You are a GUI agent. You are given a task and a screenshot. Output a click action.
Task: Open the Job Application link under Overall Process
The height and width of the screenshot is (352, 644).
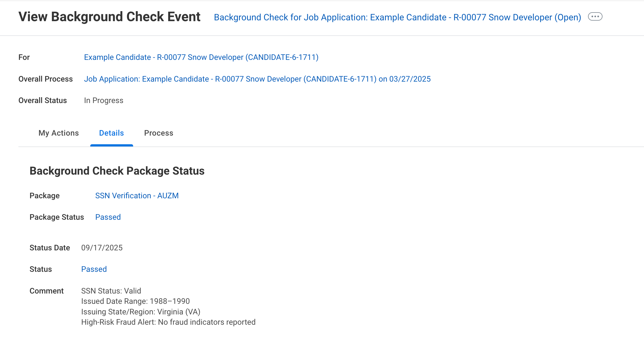pos(257,79)
